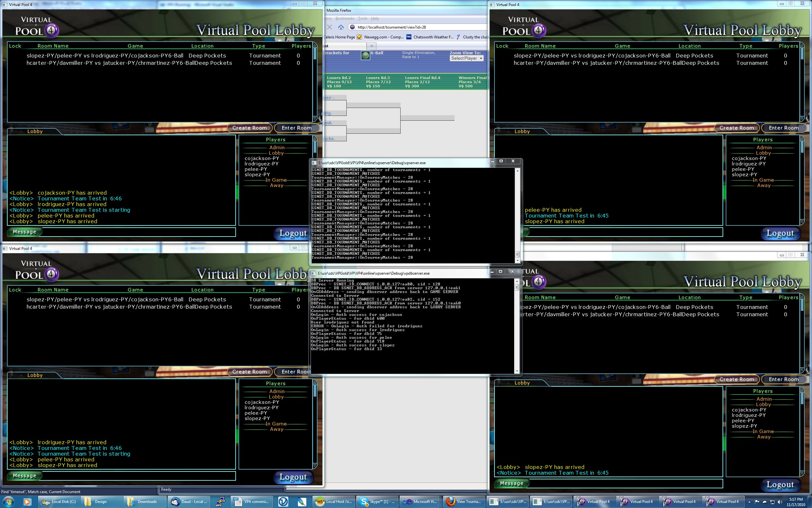Image resolution: width=812 pixels, height=508 pixels.
Task: Click the vpserver console scrollbar thumb
Action: 517,254
